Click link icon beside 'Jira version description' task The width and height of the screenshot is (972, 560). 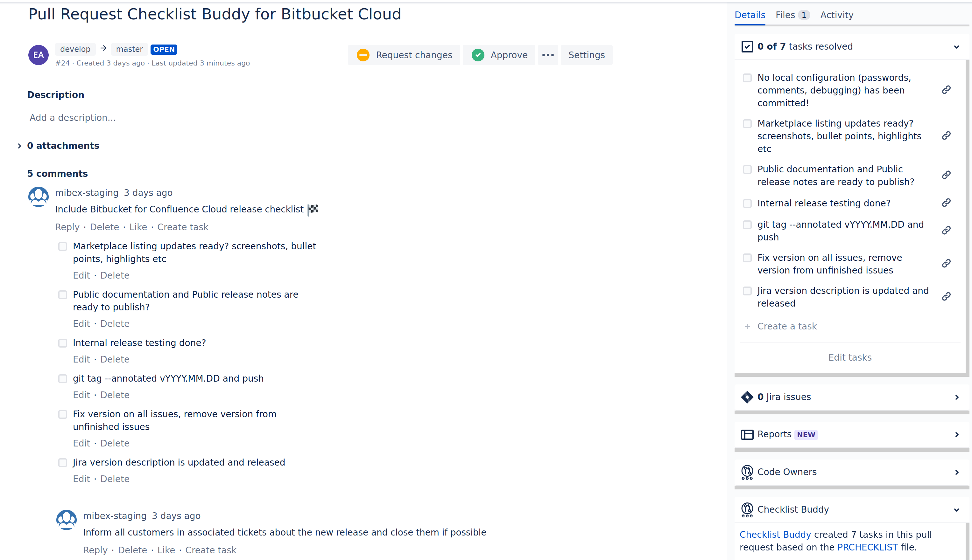coord(946,297)
